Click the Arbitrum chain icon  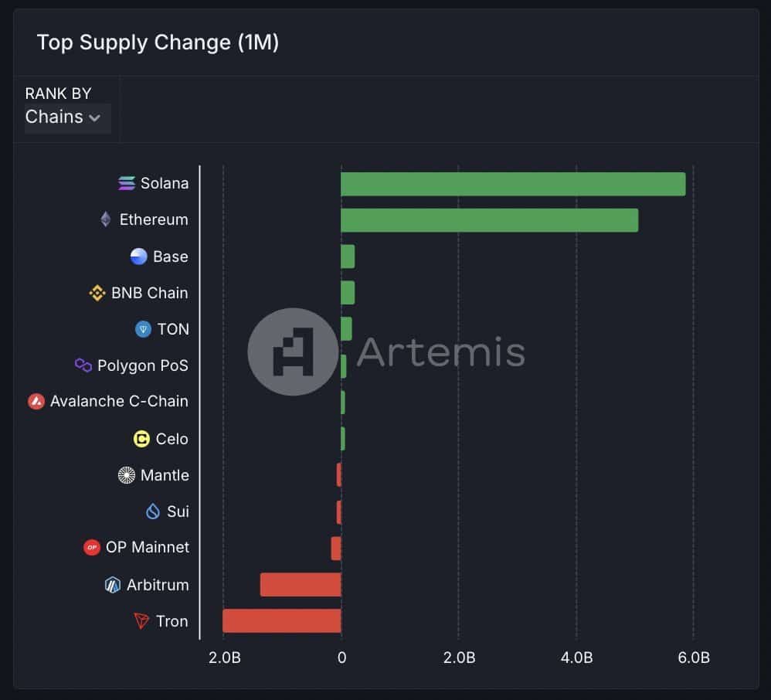pos(113,585)
